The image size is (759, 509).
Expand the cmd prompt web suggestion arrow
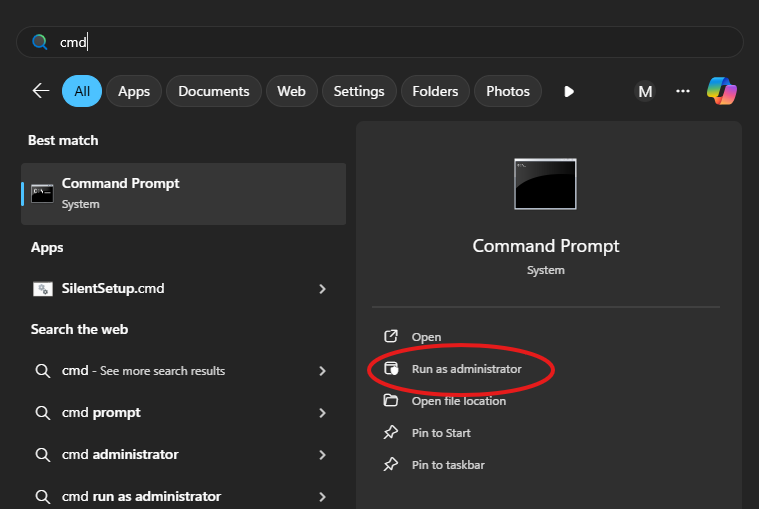pyautogui.click(x=322, y=413)
